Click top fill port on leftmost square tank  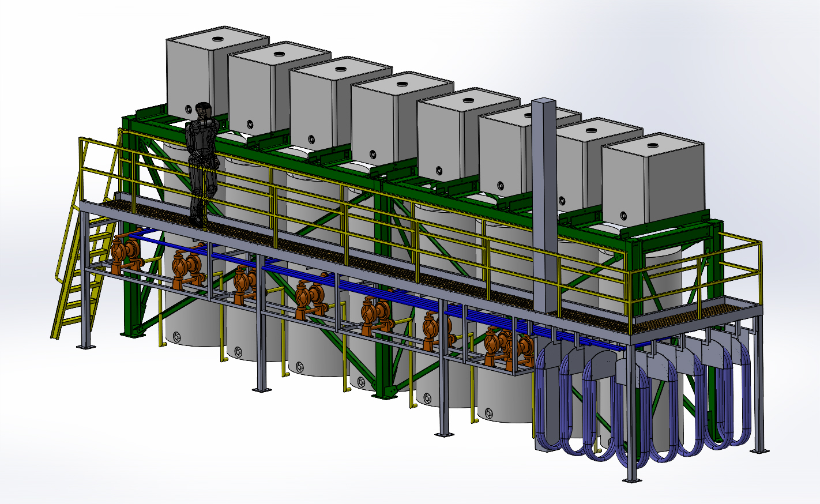point(218,39)
